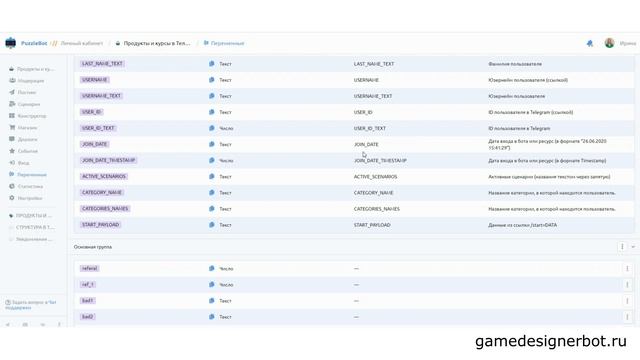The height and width of the screenshot is (360, 640).
Task: Open three-dots menu of Основная группа
Action: [622, 247]
